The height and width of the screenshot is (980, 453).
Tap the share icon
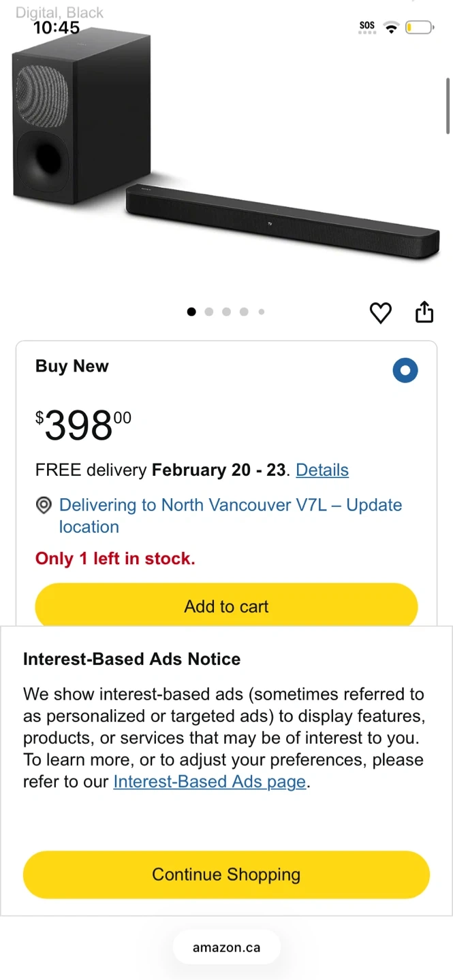pyautogui.click(x=424, y=312)
